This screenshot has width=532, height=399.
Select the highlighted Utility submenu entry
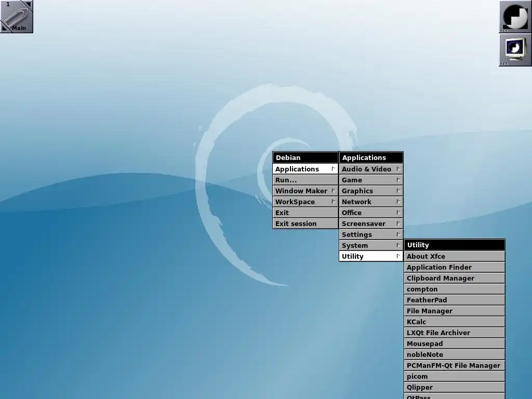click(x=371, y=256)
